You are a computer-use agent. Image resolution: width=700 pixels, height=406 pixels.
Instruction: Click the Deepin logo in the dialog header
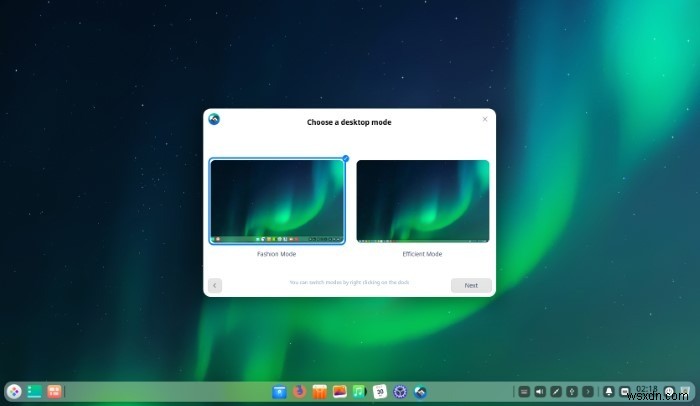(214, 119)
